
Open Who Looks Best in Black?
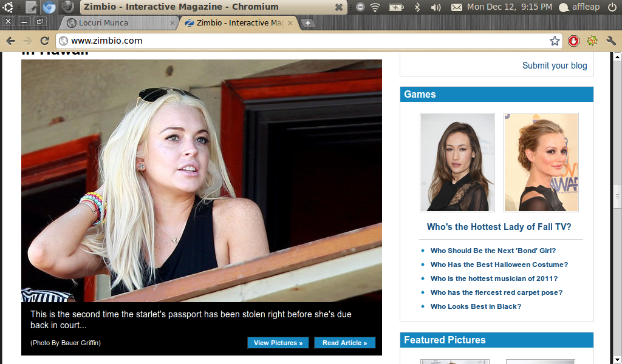click(476, 306)
